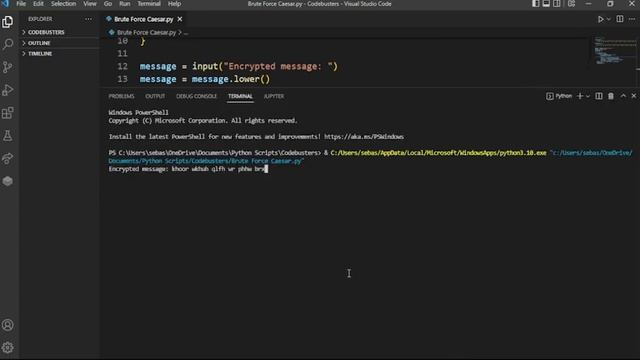Click the VS Code logo icon
Screen dimensions: 640x360
click(x=5, y=4)
